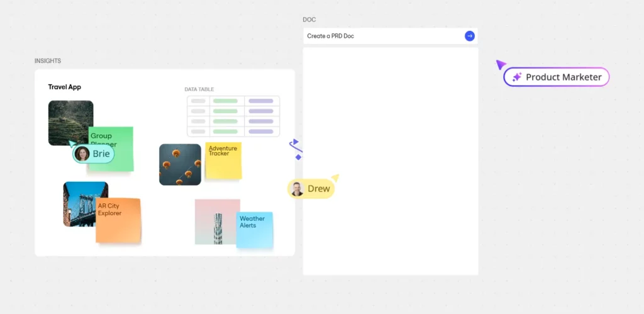Click Drew's avatar photo

pyautogui.click(x=297, y=189)
